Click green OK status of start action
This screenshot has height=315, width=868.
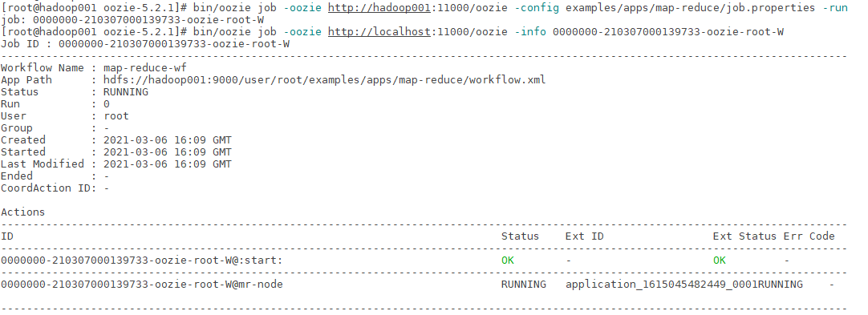(x=508, y=260)
